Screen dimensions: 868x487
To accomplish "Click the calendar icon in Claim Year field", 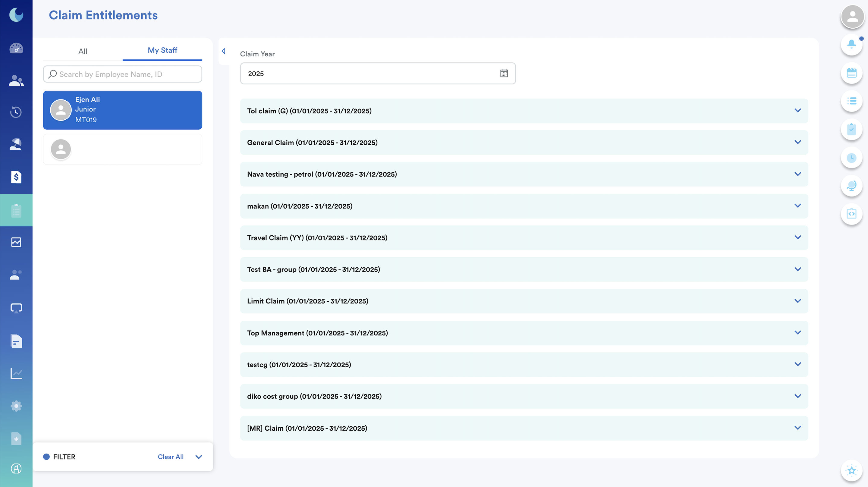I will pyautogui.click(x=504, y=73).
